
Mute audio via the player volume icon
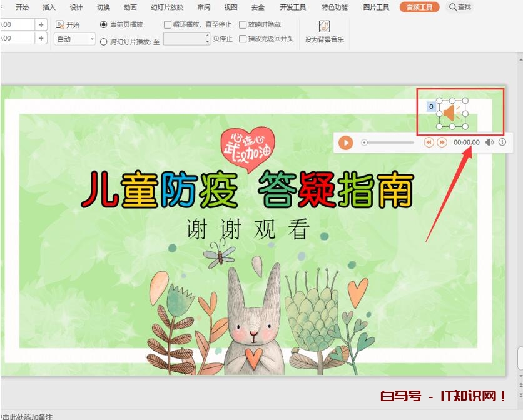[489, 142]
